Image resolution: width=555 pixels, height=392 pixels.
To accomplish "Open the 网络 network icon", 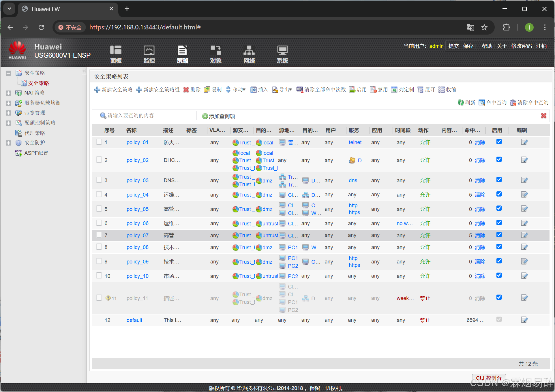I will coord(249,51).
